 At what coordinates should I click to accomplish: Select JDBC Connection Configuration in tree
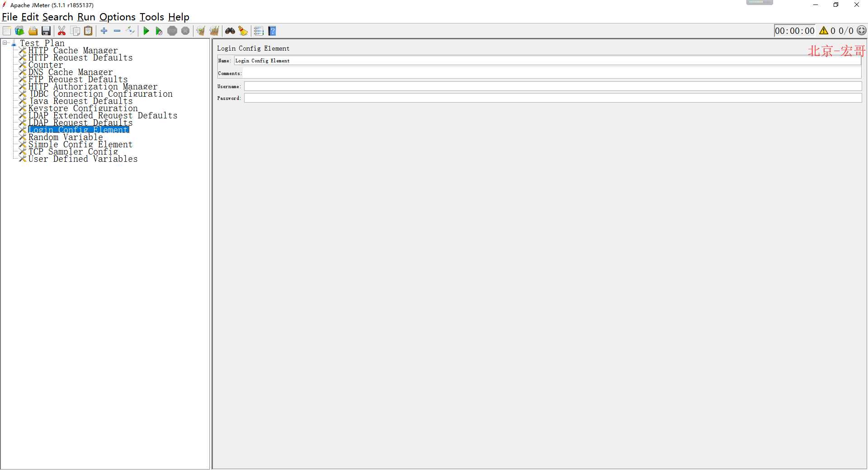click(100, 94)
